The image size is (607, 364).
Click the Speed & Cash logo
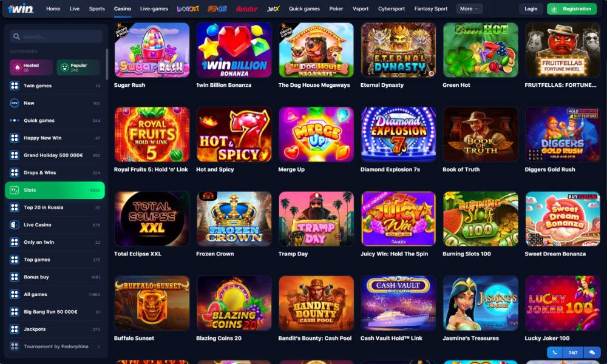pos(217,8)
